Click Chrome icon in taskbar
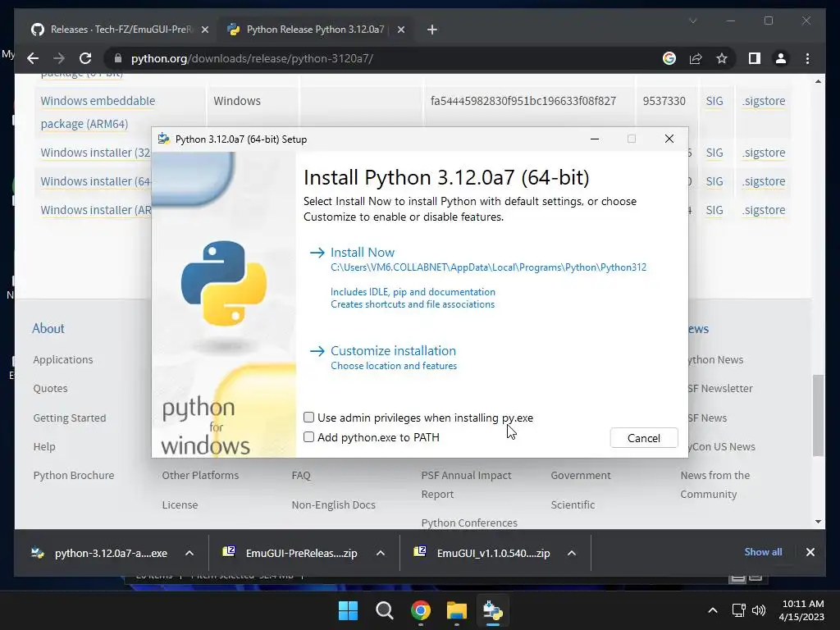 tap(421, 610)
